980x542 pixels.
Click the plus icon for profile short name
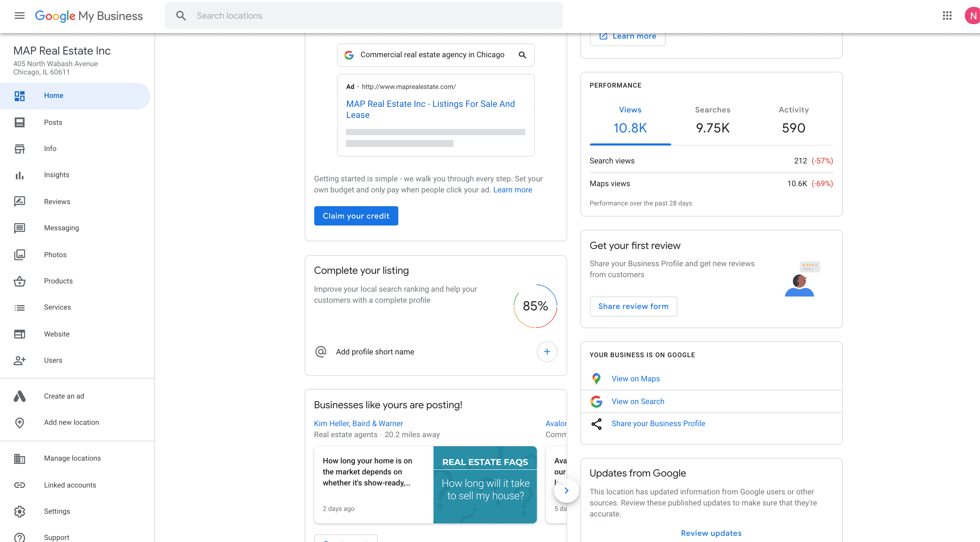click(547, 352)
